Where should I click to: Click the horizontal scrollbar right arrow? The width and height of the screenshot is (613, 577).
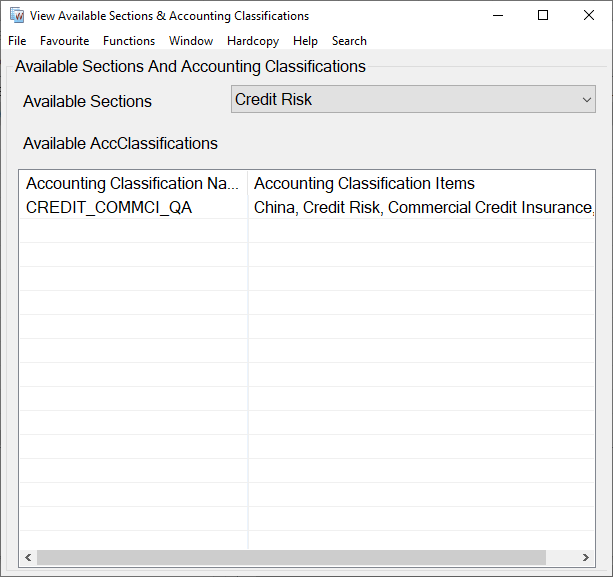pos(585,557)
